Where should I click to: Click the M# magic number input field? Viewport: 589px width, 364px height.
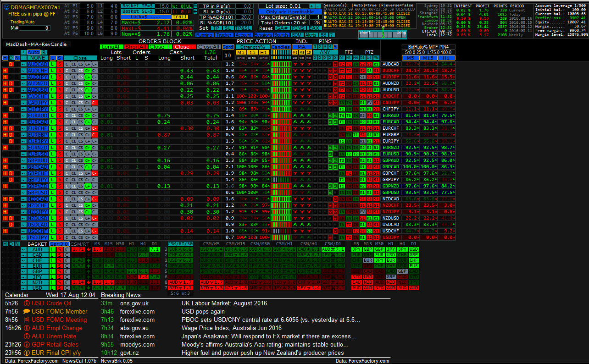[34, 28]
